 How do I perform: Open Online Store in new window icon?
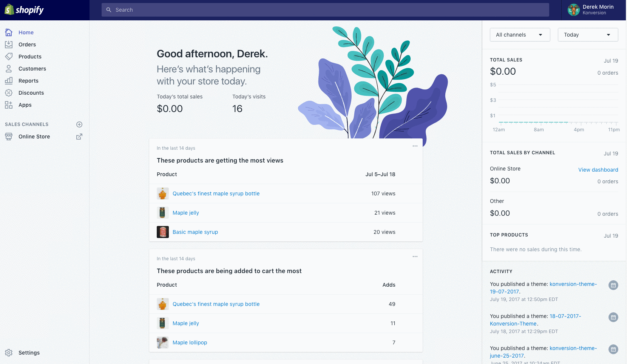pos(79,137)
